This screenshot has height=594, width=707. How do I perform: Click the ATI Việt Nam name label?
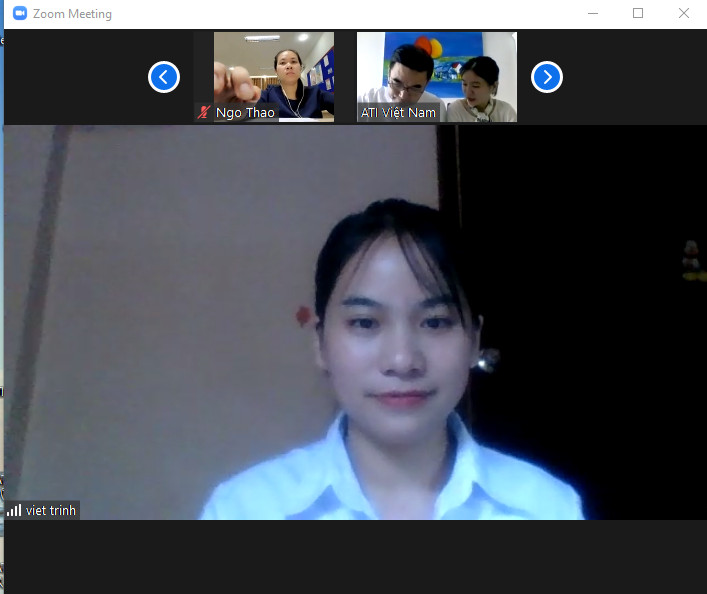398,112
